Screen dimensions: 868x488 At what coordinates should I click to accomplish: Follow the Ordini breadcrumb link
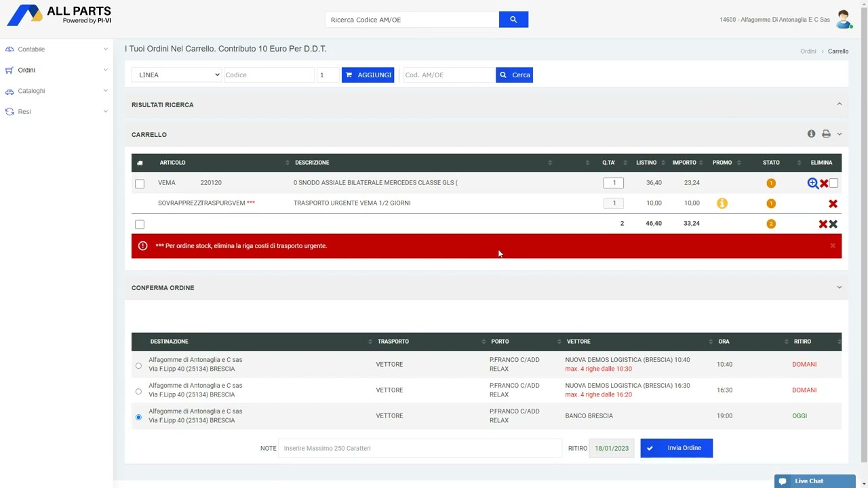(808, 52)
